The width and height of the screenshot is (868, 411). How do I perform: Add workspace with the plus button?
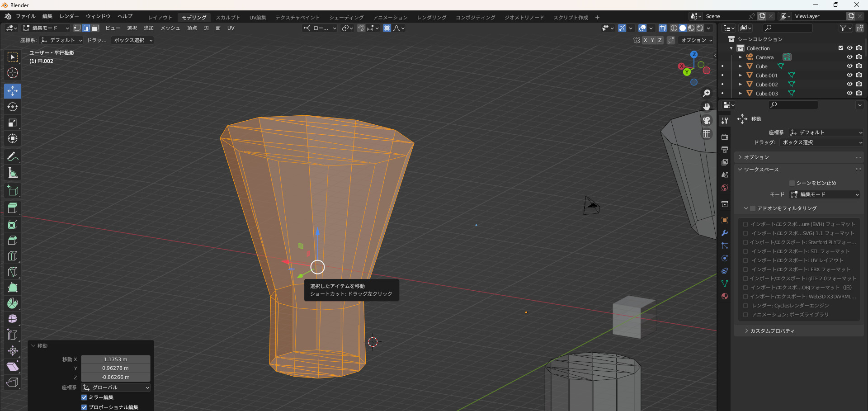tap(597, 17)
